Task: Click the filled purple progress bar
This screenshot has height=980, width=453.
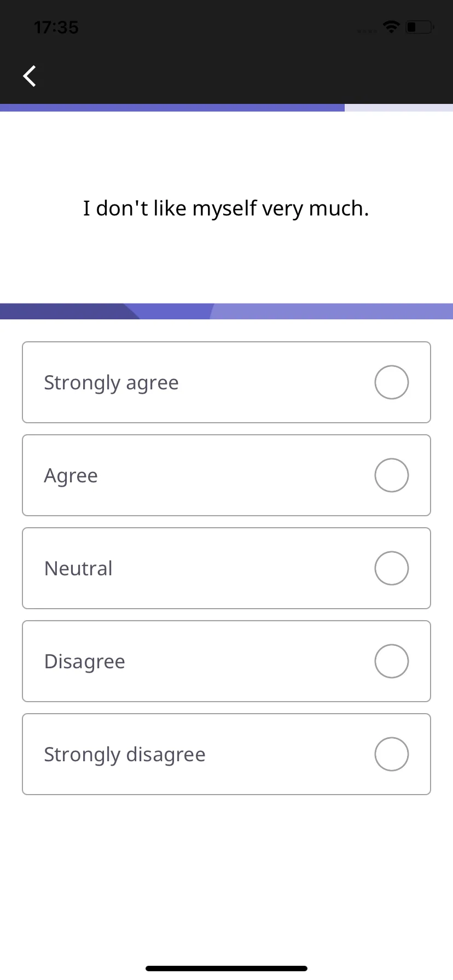Action: point(172,108)
